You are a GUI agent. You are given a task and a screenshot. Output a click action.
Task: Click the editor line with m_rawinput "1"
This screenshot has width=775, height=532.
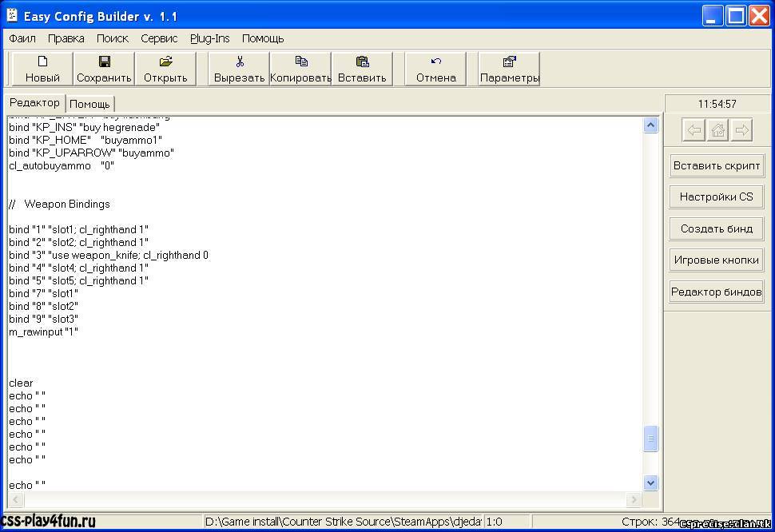[x=44, y=332]
